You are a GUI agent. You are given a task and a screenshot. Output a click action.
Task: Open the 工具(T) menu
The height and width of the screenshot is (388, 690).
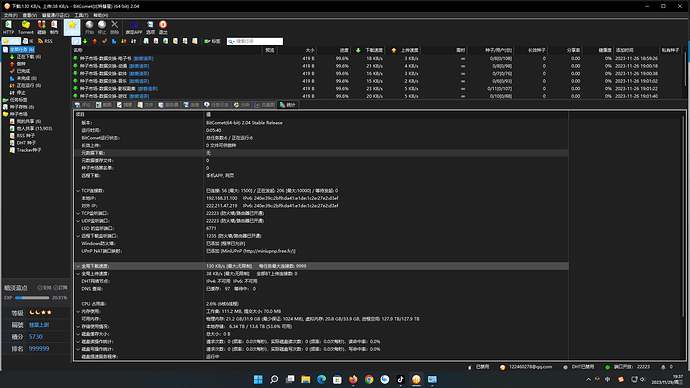(x=81, y=15)
